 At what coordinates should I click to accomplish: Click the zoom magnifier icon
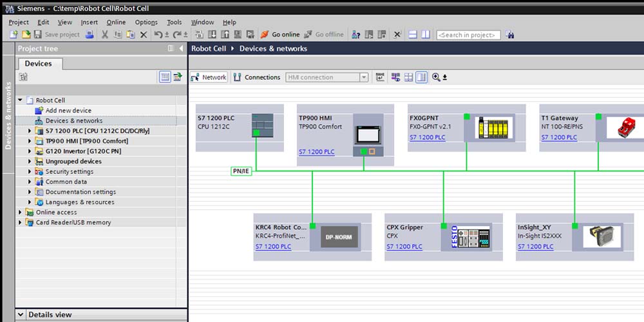tap(436, 77)
